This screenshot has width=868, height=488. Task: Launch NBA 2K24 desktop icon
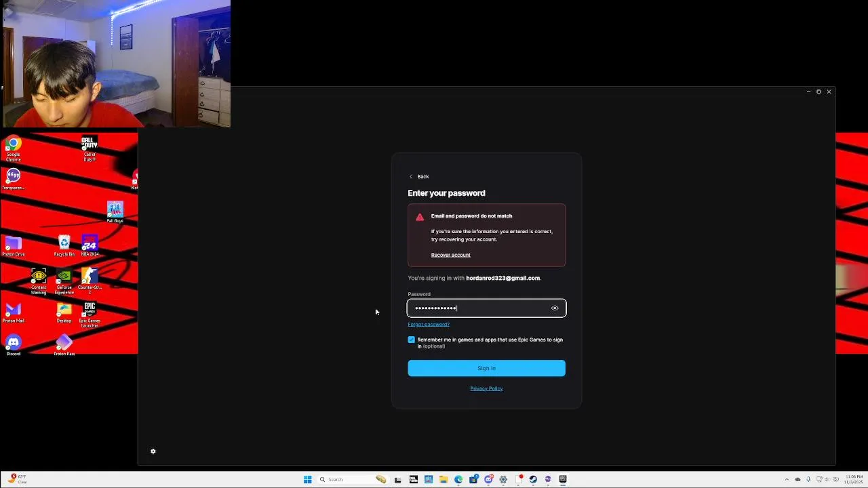tap(90, 243)
